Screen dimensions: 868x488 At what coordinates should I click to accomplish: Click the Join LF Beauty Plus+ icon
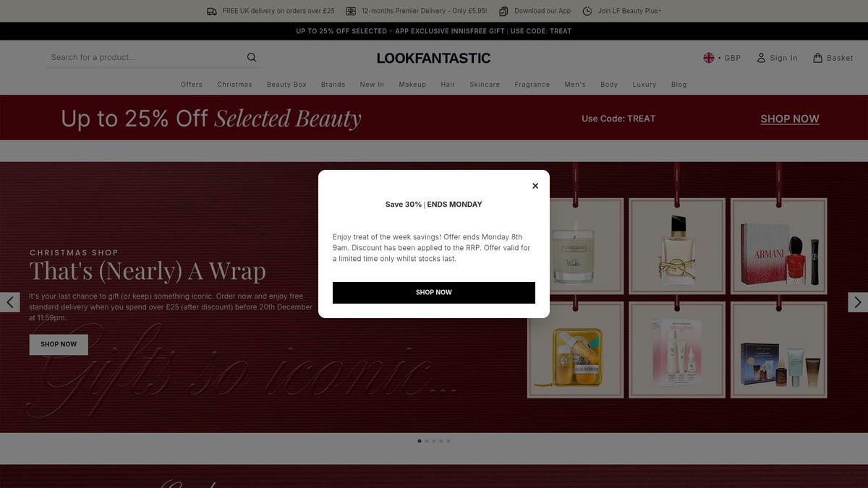coord(587,11)
